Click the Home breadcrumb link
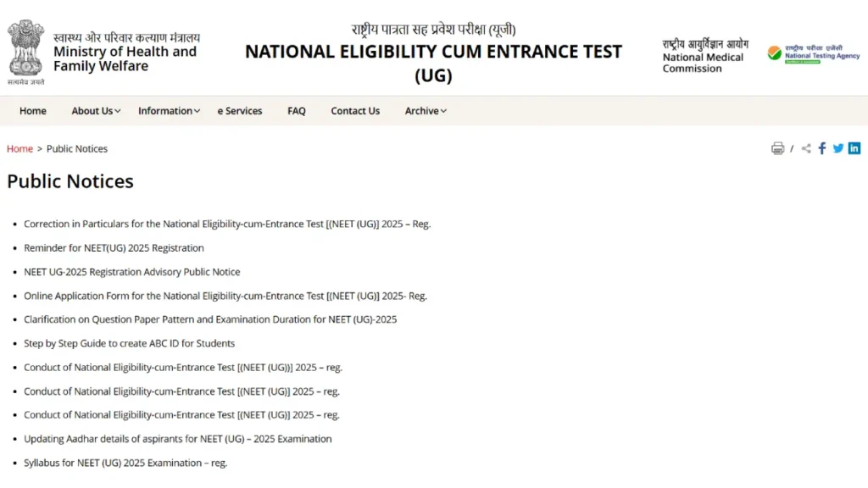The height and width of the screenshot is (488, 868). tap(19, 148)
